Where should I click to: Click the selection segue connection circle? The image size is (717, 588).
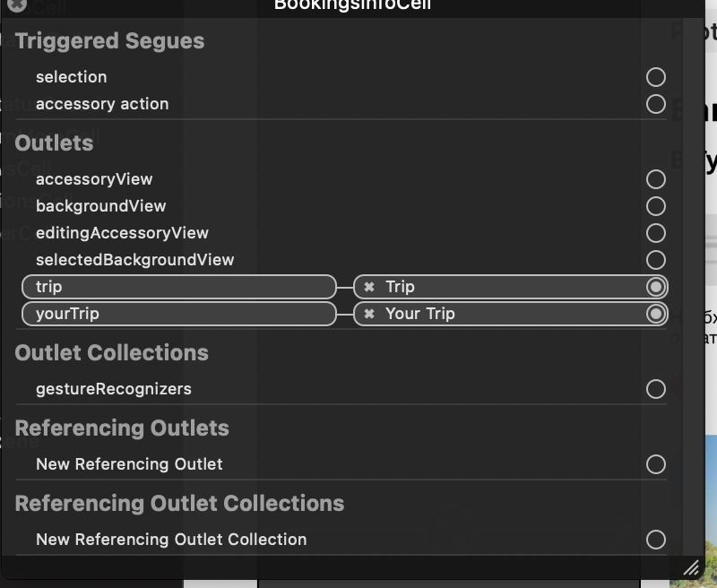tap(656, 77)
